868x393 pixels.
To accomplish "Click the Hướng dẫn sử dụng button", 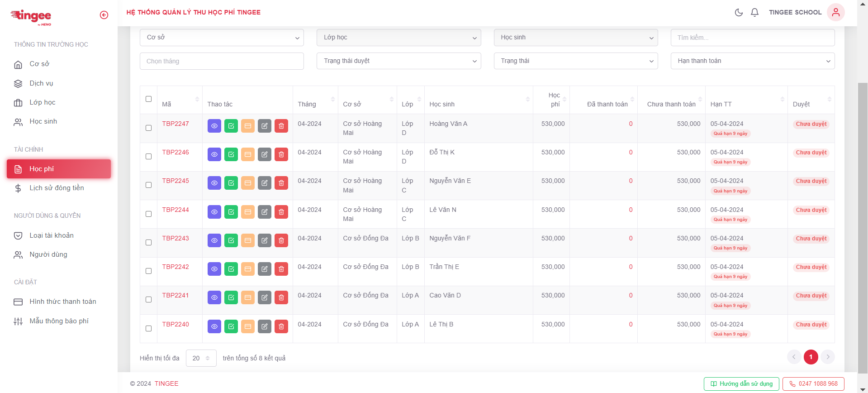I will [741, 384].
